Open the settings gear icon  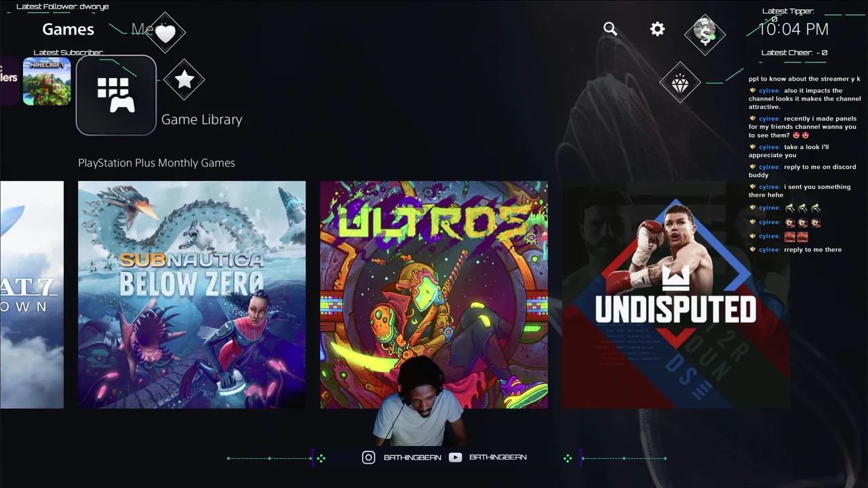[x=657, y=29]
